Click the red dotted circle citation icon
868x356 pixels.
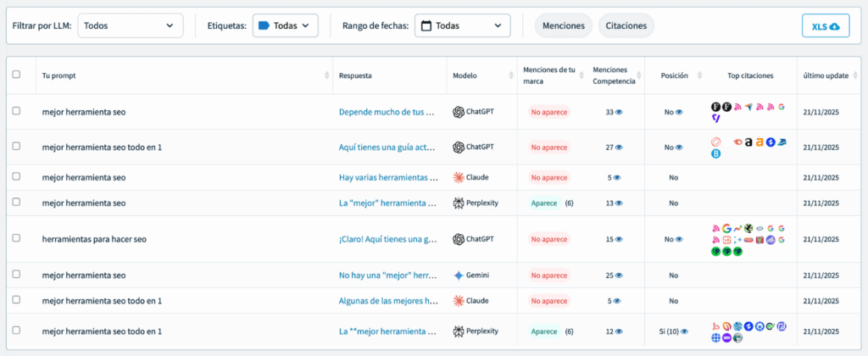coord(715,142)
